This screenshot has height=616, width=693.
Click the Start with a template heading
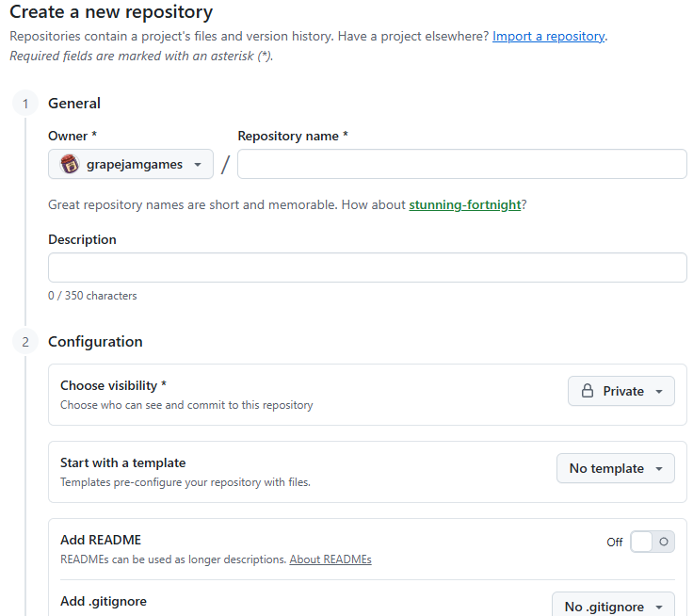click(x=122, y=462)
